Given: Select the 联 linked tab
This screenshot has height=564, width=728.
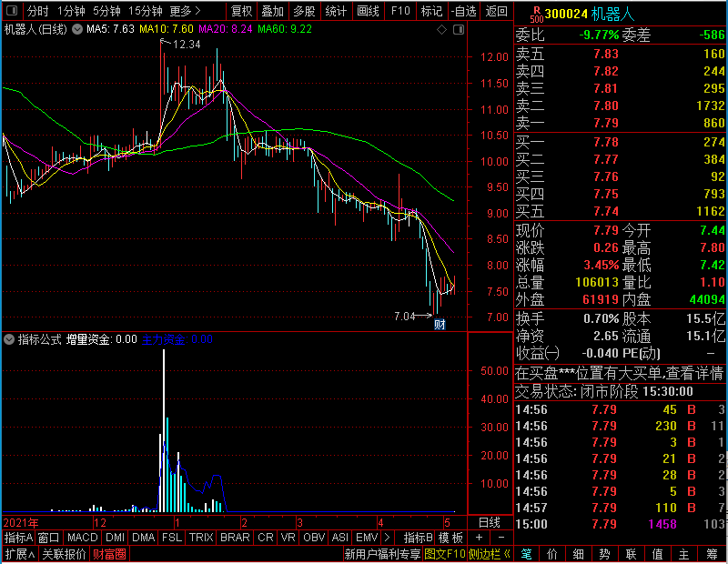Looking at the screenshot, I should coord(631,554).
